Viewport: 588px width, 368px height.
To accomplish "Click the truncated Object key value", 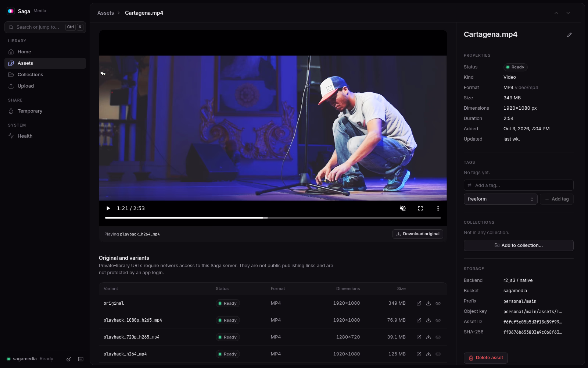I will click(533, 312).
